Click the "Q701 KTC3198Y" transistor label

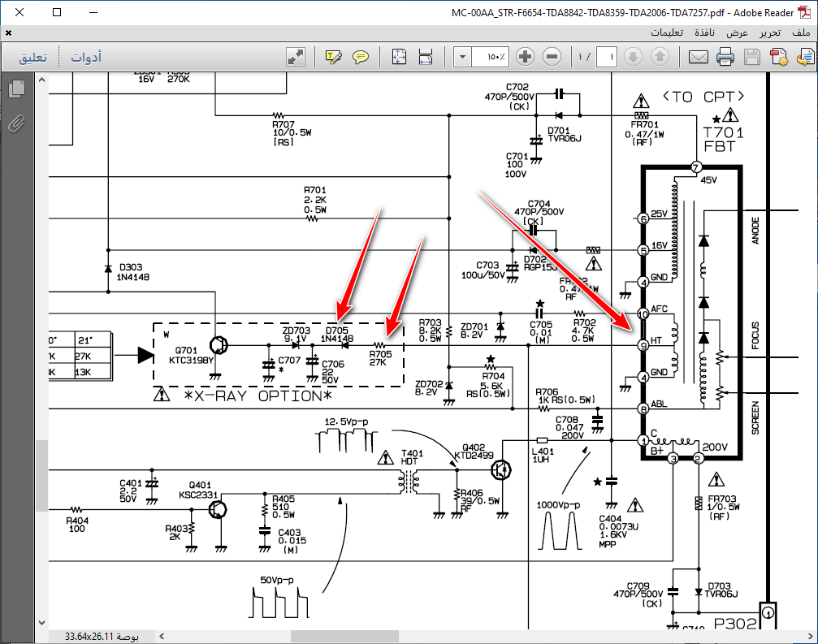click(x=192, y=356)
